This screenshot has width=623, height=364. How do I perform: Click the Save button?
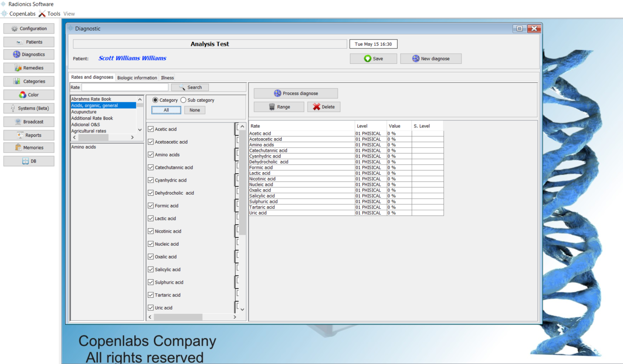tap(373, 59)
